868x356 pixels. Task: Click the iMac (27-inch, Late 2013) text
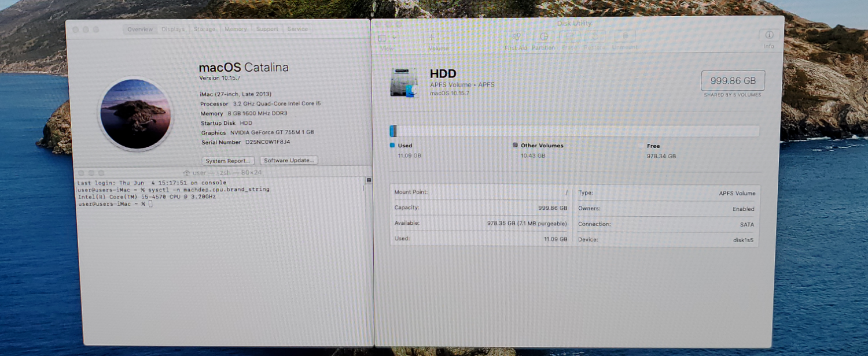pyautogui.click(x=236, y=94)
